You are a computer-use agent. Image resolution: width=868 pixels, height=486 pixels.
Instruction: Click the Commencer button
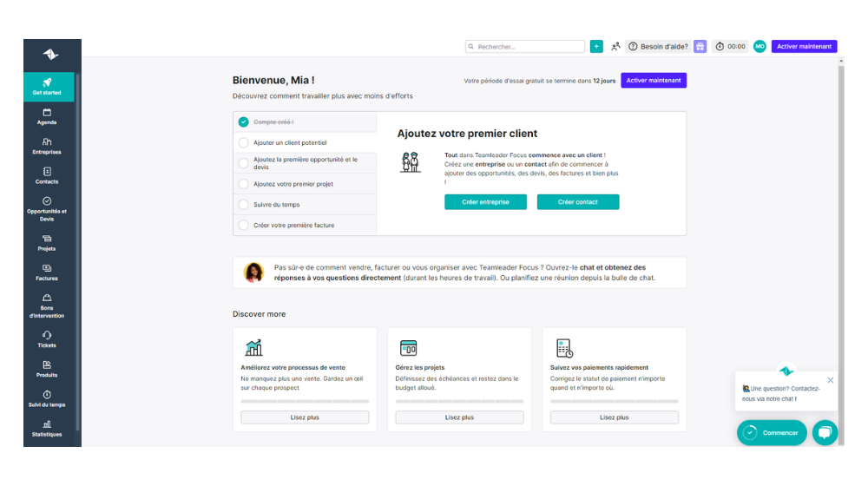[772, 433]
